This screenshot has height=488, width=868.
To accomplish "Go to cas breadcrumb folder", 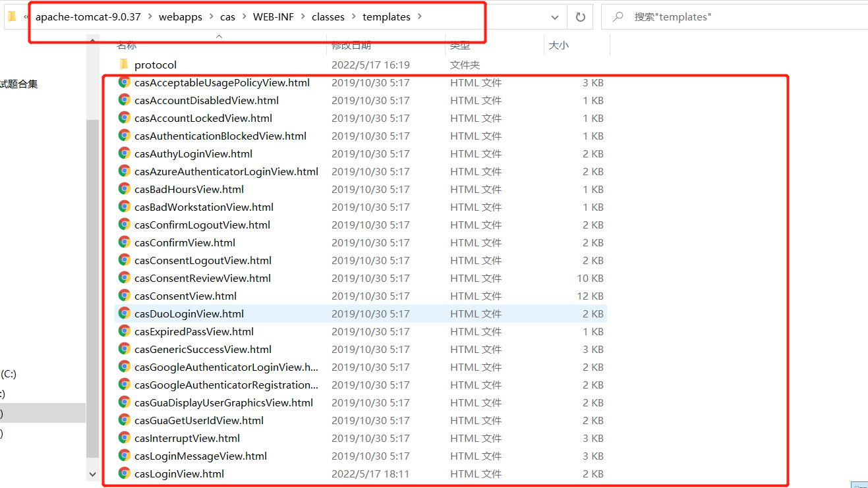I will point(227,17).
